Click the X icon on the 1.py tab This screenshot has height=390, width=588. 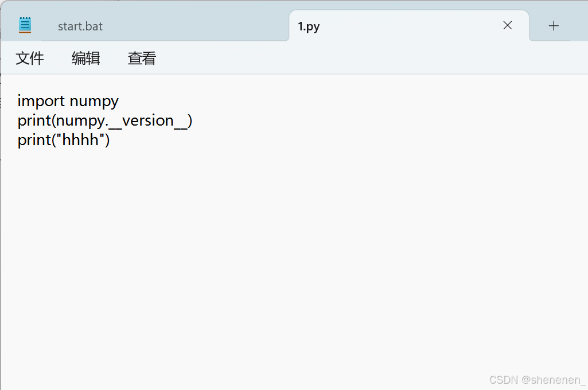tap(507, 25)
